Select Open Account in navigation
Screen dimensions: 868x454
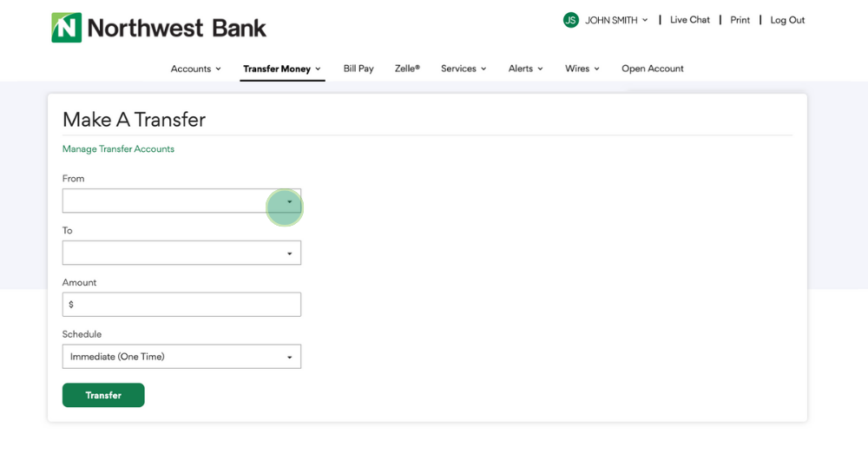[x=653, y=69]
